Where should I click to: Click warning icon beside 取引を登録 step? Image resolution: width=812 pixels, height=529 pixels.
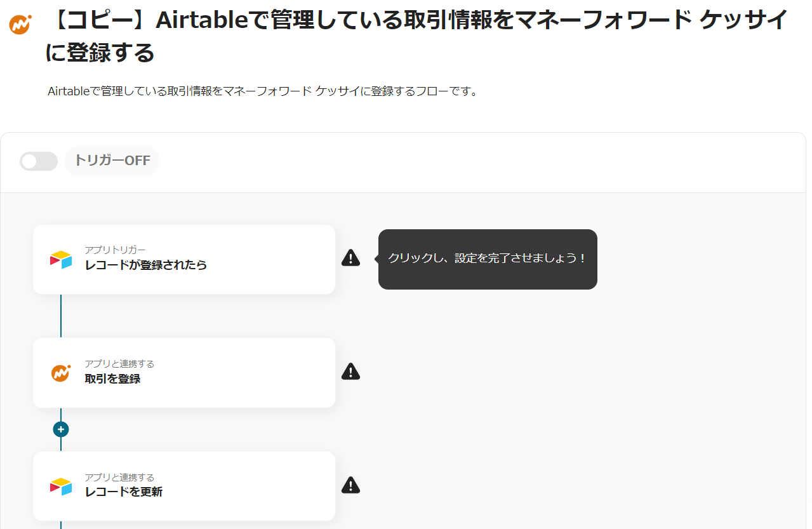(x=350, y=372)
